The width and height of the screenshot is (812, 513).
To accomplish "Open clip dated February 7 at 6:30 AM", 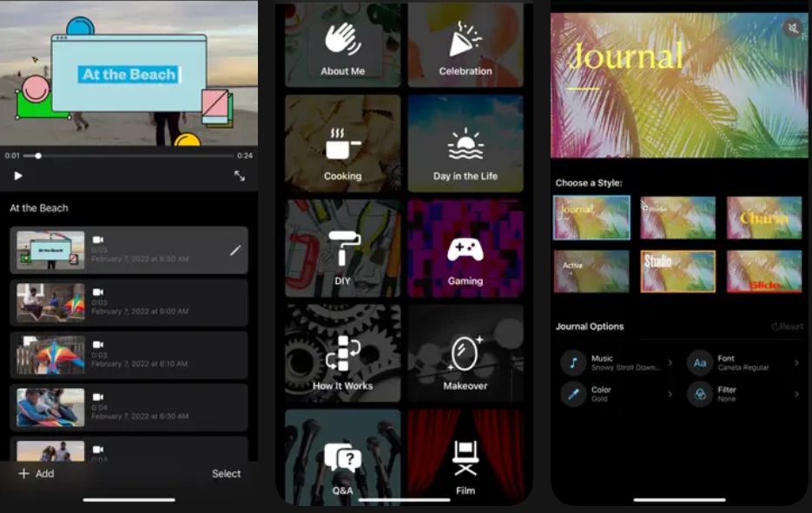I will point(129,408).
